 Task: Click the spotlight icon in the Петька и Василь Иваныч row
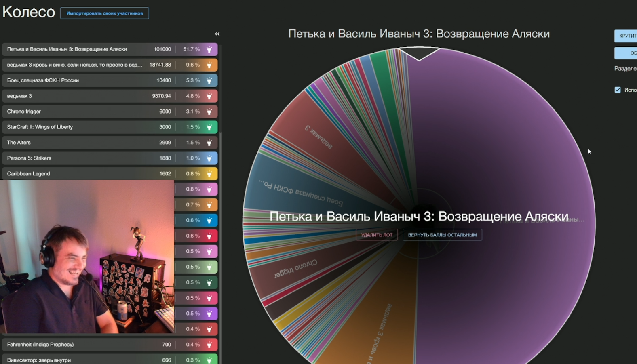click(x=209, y=49)
